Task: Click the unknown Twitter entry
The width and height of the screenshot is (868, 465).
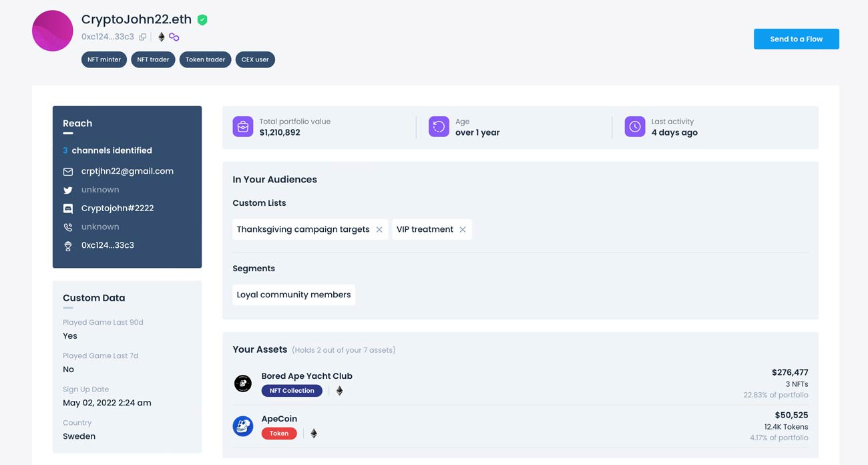Action: (x=100, y=190)
